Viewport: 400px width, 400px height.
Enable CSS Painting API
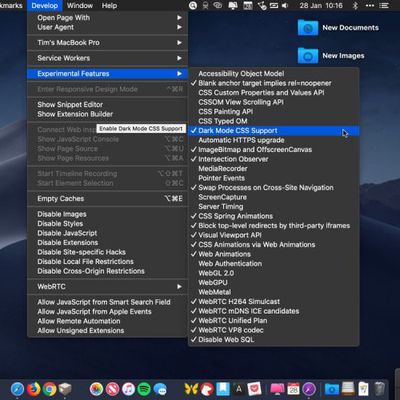(274, 112)
